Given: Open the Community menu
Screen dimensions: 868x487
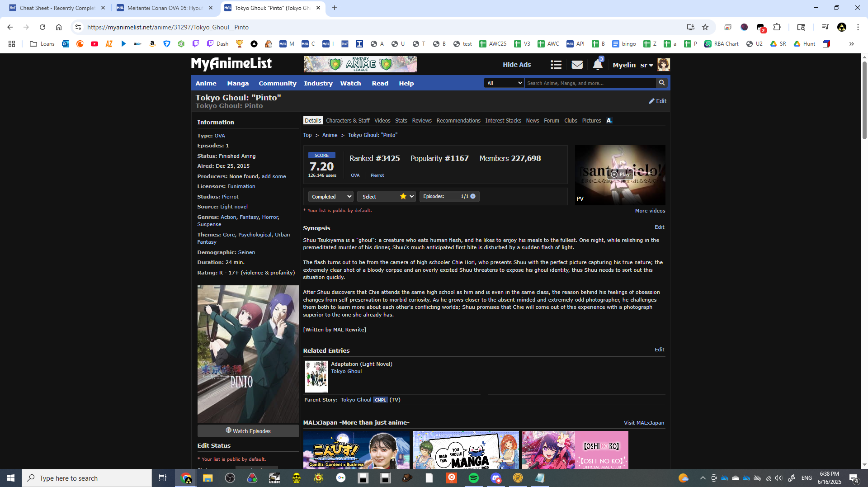Looking at the screenshot, I should (x=278, y=83).
